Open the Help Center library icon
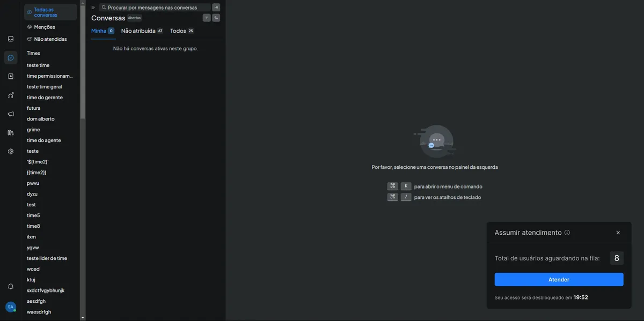The height and width of the screenshot is (321, 644). click(x=11, y=132)
